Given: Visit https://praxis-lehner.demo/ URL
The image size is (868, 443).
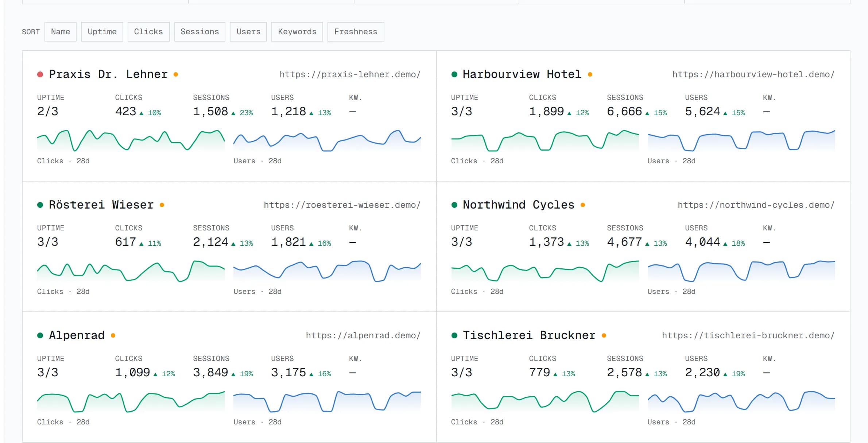Looking at the screenshot, I should [350, 74].
